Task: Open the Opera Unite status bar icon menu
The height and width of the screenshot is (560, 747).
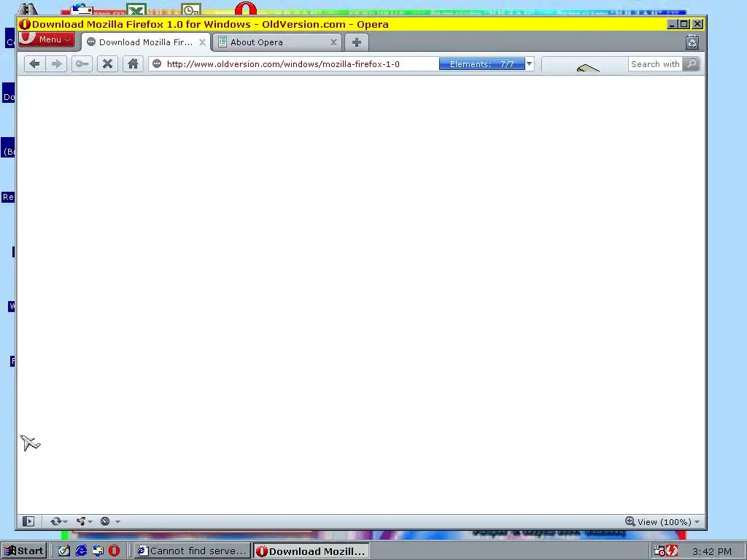Action: [84, 521]
